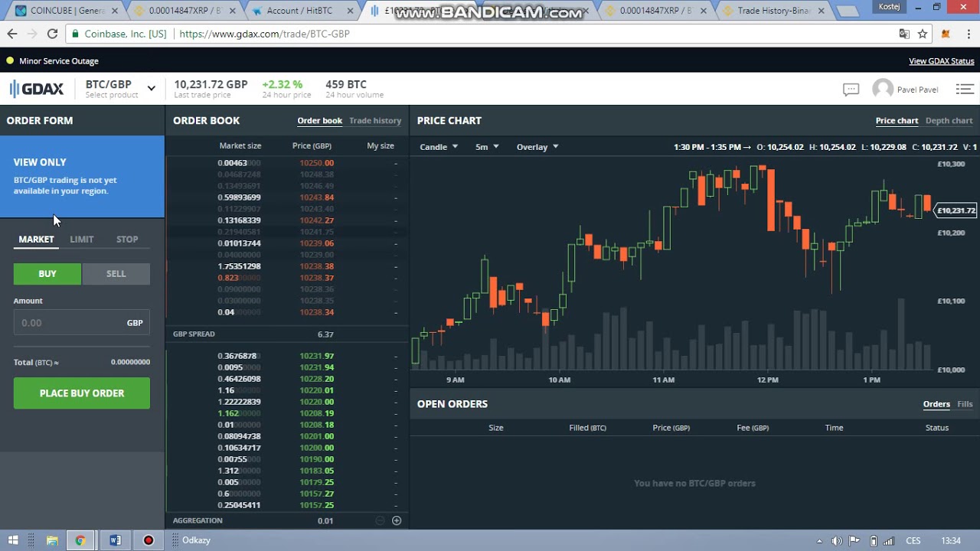Show the Trade history tab
Image resolution: width=980 pixels, height=551 pixels.
(375, 121)
